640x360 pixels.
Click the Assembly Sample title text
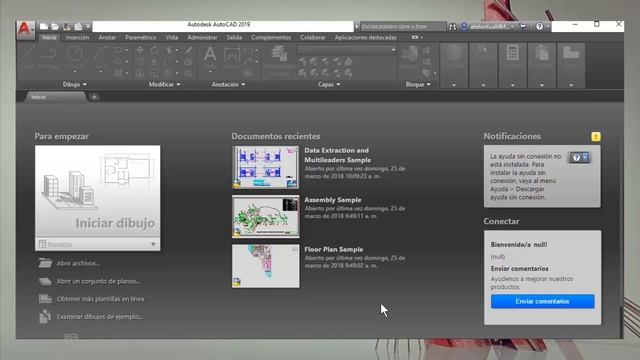[x=333, y=200]
